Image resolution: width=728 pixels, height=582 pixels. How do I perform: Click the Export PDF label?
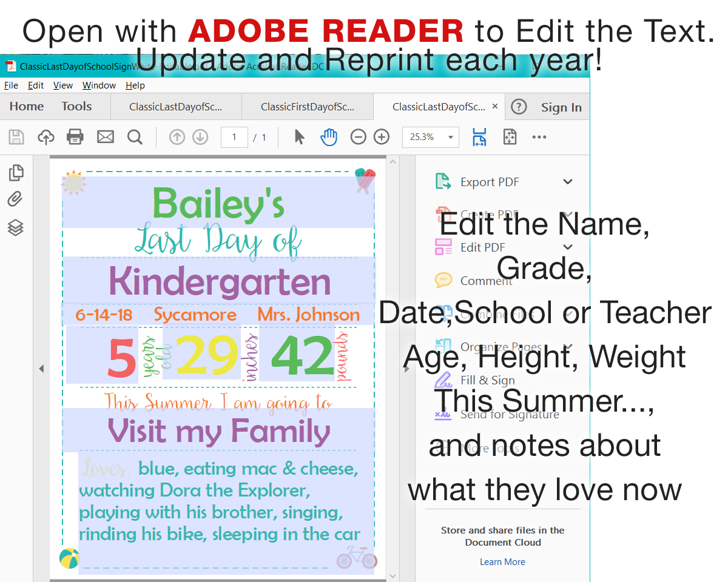pyautogui.click(x=490, y=182)
